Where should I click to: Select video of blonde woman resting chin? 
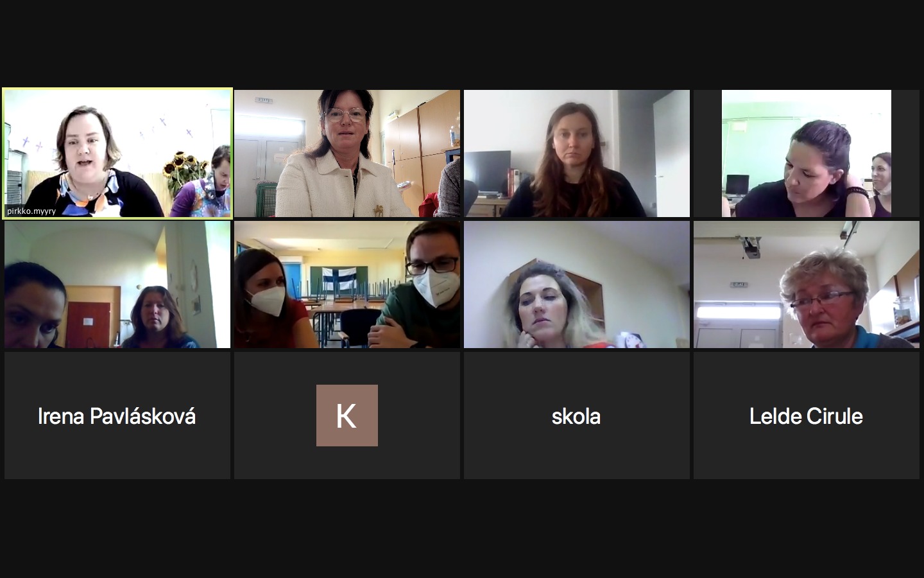click(x=577, y=285)
